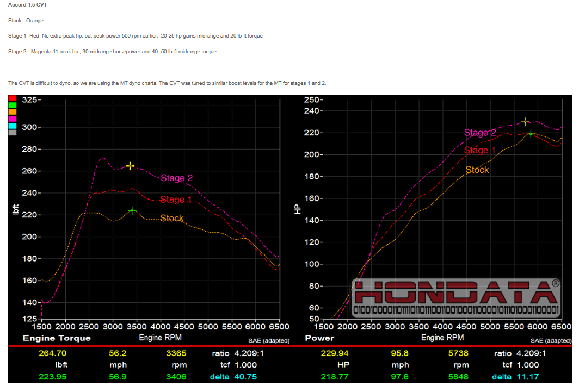Click the torque delta value 40.75

click(244, 377)
